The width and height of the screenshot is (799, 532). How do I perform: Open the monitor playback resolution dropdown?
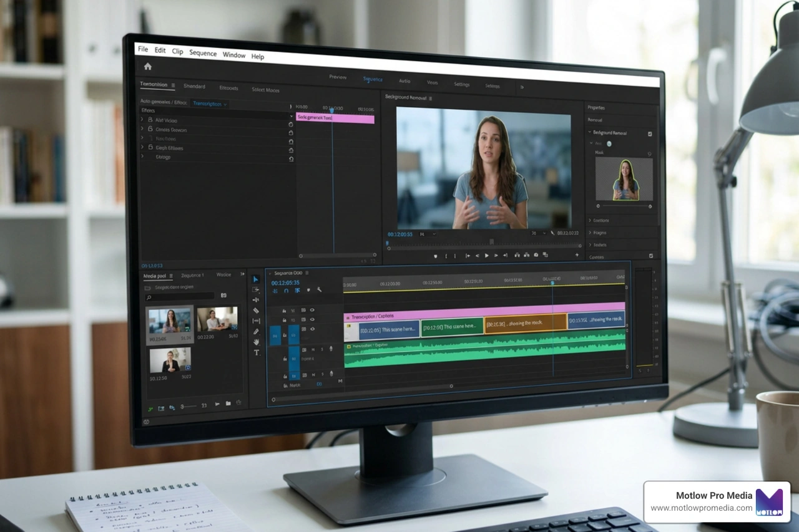click(x=539, y=233)
